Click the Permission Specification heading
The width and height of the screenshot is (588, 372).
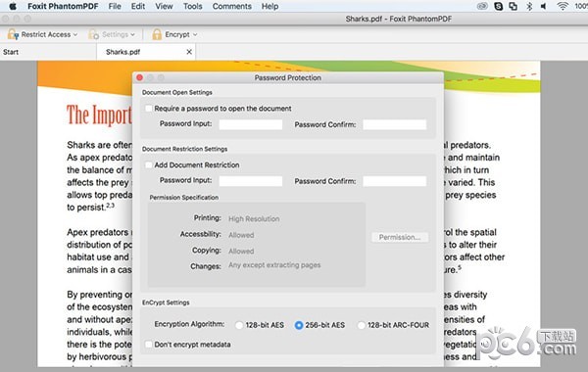[184, 198]
